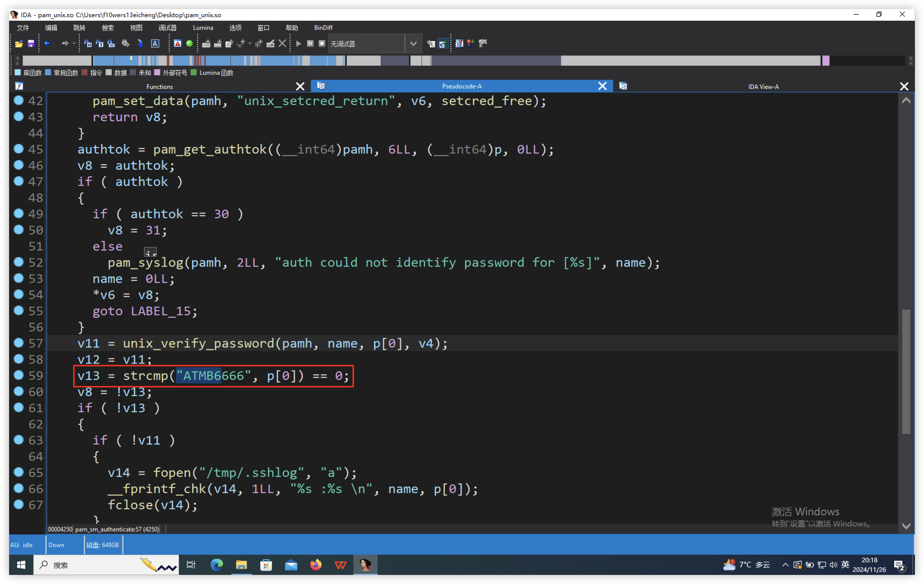Add breakpoint with red dot plus icon
Screen dimensions: 924x584
[471, 43]
